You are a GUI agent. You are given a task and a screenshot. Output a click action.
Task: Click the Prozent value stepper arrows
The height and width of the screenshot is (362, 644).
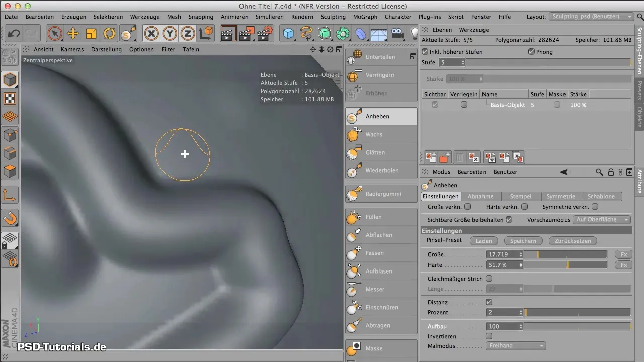(x=521, y=312)
